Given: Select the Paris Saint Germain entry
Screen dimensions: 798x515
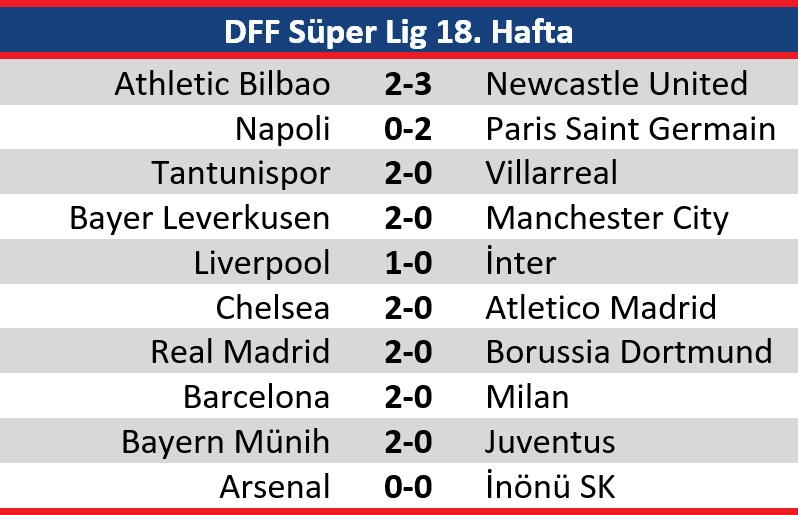Looking at the screenshot, I should tap(631, 128).
